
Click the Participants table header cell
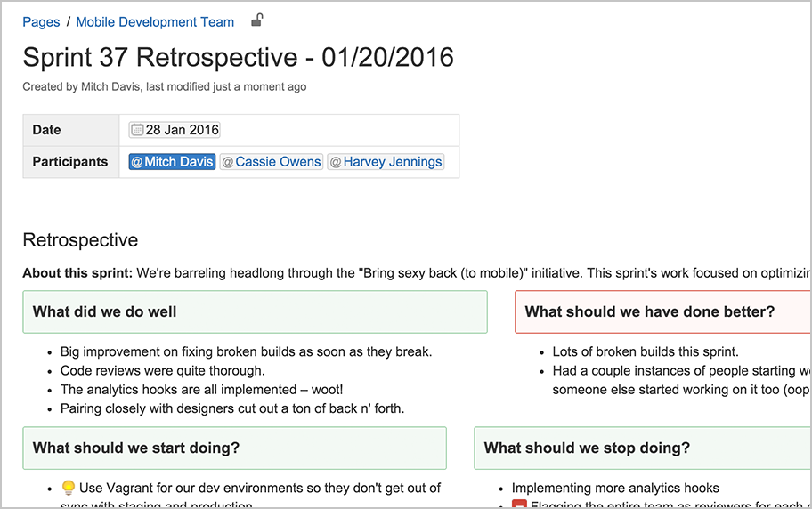pos(70,162)
